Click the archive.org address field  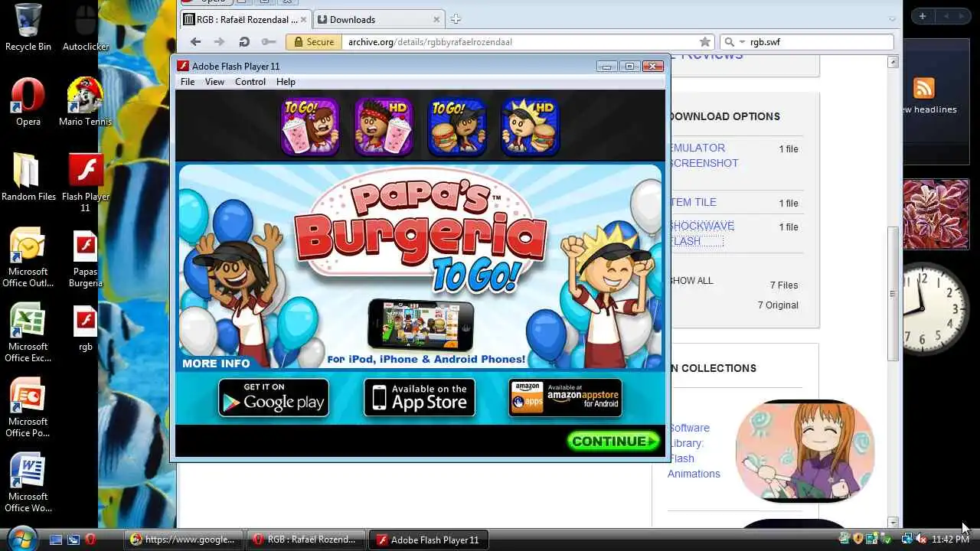tap(521, 42)
